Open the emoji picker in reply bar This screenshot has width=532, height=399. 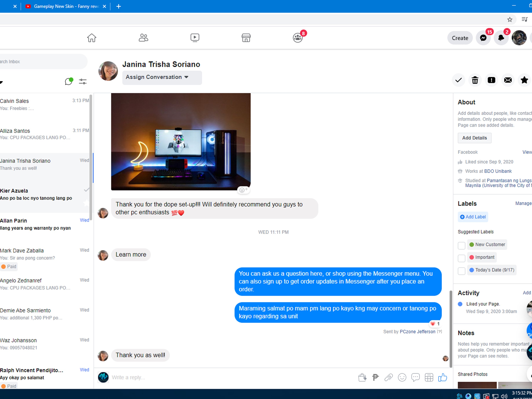(402, 377)
